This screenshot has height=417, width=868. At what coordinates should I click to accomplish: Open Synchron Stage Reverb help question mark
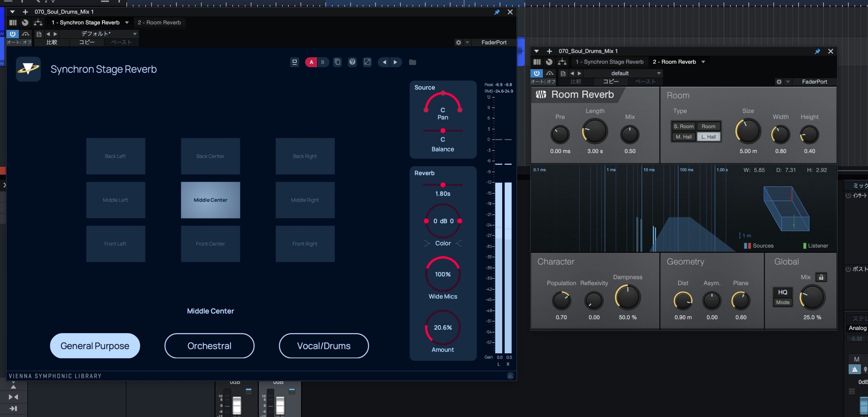pos(352,62)
